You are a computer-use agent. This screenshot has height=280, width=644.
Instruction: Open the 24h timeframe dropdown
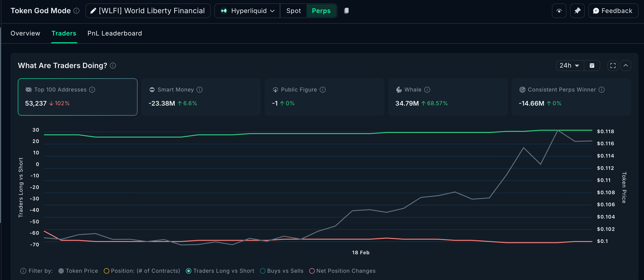[x=569, y=66]
